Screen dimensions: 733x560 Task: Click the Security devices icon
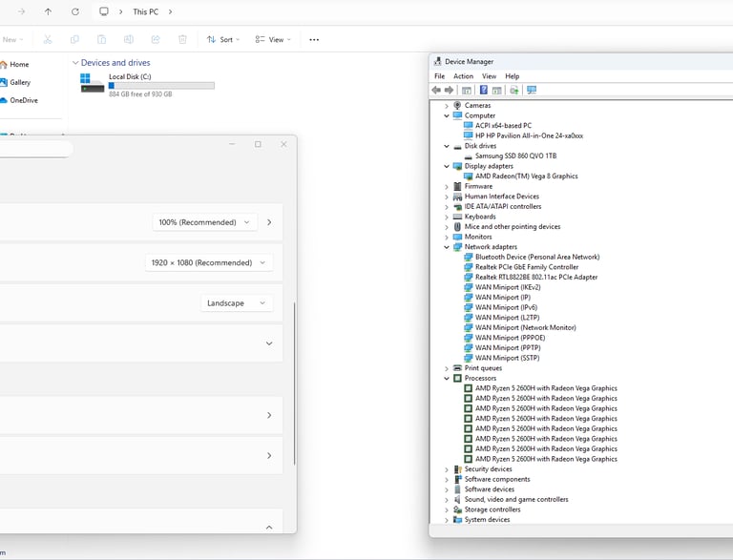[x=458, y=469]
